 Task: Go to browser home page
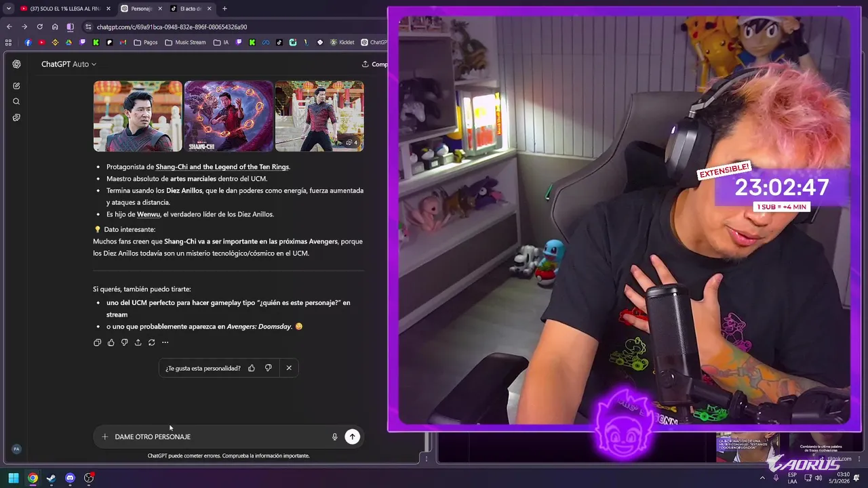pyautogui.click(x=55, y=27)
